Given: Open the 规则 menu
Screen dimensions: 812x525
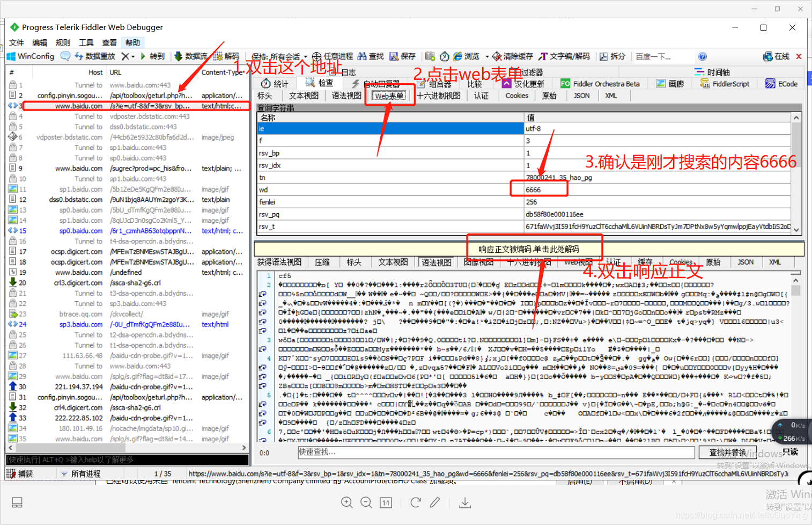Looking at the screenshot, I should click(x=63, y=42).
